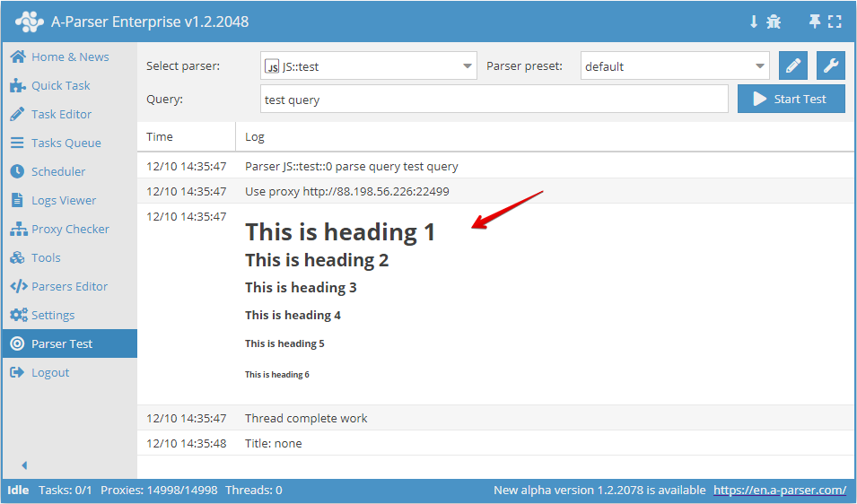
Task: Open the en.a-parser.com link
Action: tap(779, 491)
